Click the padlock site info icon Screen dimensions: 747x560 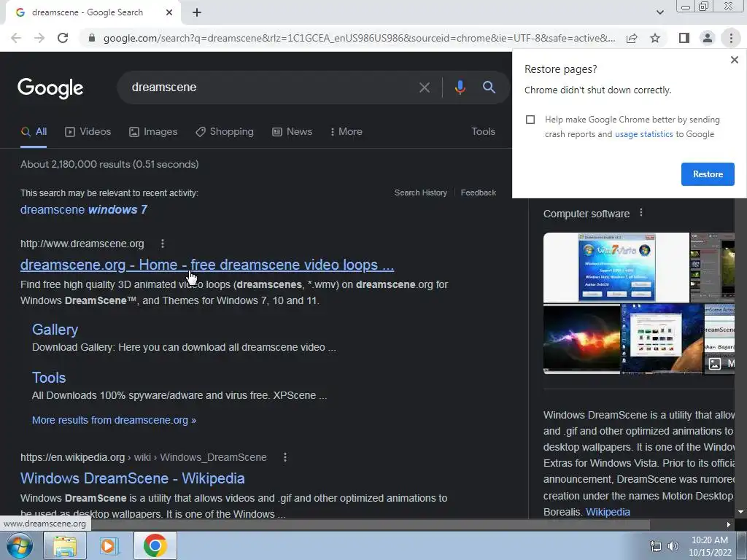pos(92,38)
